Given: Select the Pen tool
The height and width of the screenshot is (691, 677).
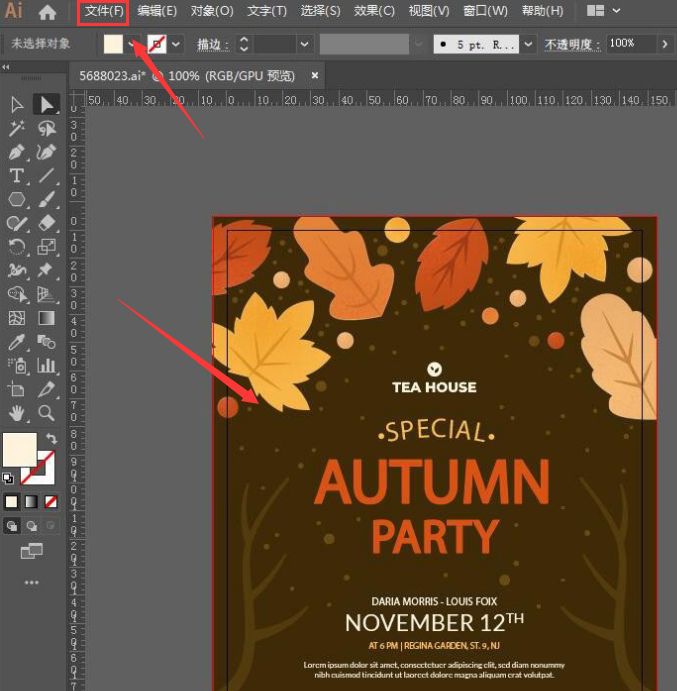Looking at the screenshot, I should 17,152.
